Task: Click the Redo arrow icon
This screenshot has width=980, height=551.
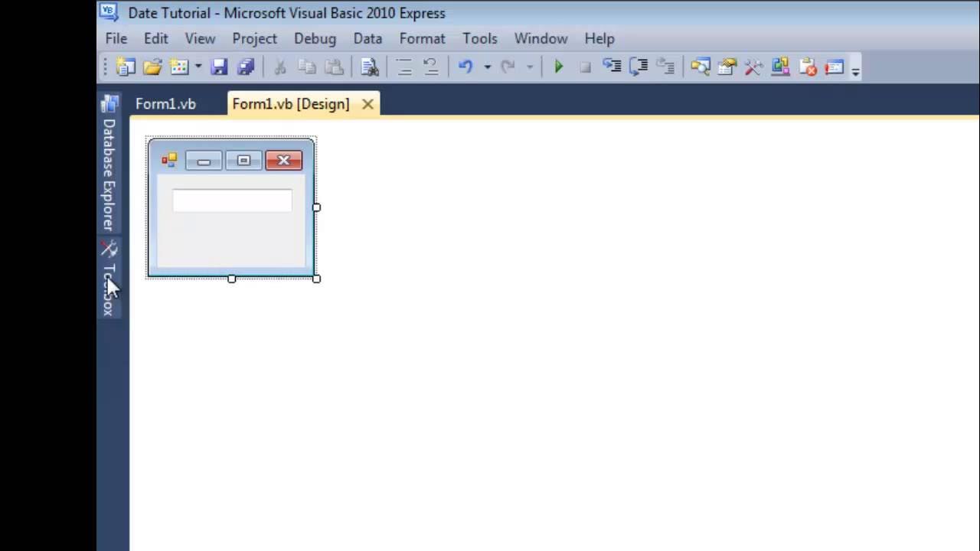Action: (x=508, y=67)
